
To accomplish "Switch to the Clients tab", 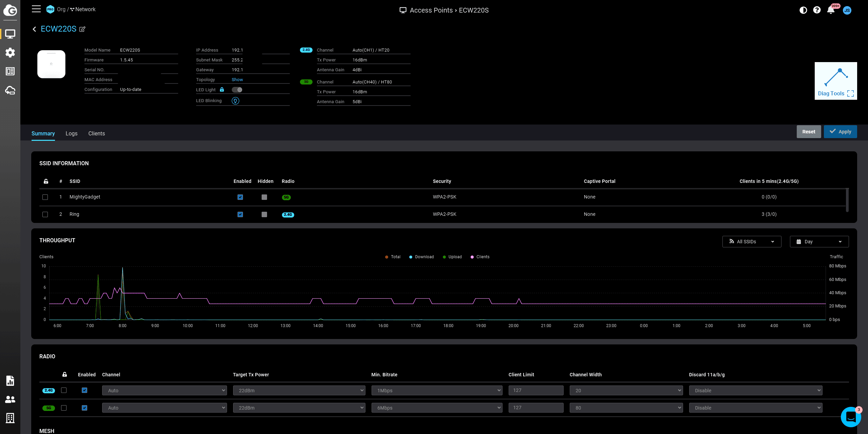I will pos(96,133).
